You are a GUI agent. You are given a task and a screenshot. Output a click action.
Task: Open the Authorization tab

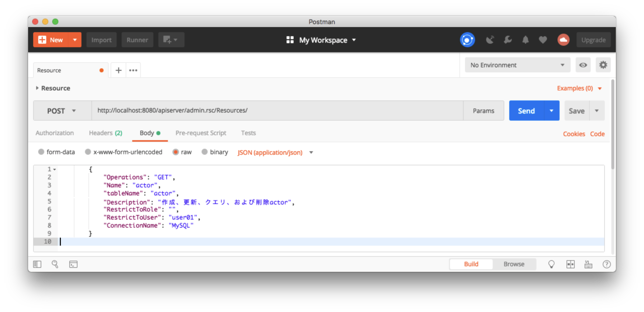coord(55,133)
